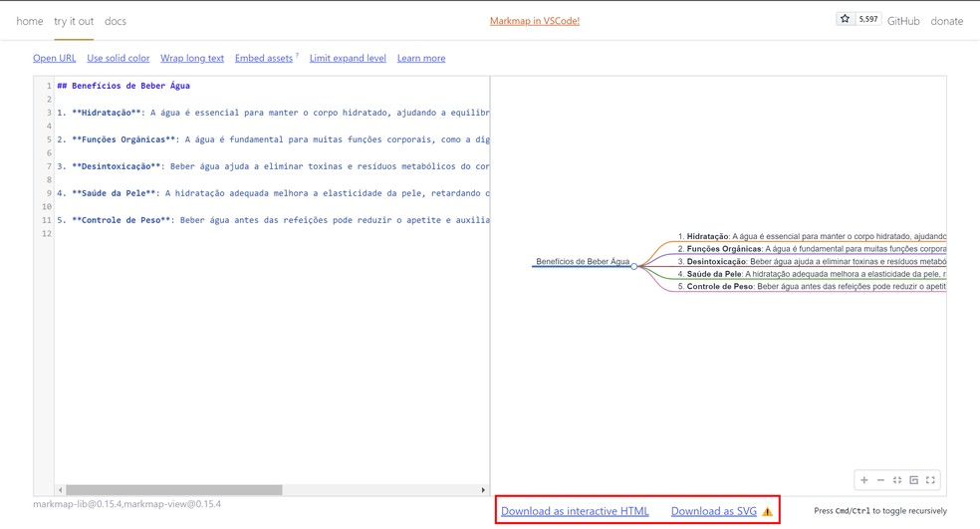Zoom in on the mindmap with the plus icon
The width and height of the screenshot is (980, 529).
pos(863,480)
